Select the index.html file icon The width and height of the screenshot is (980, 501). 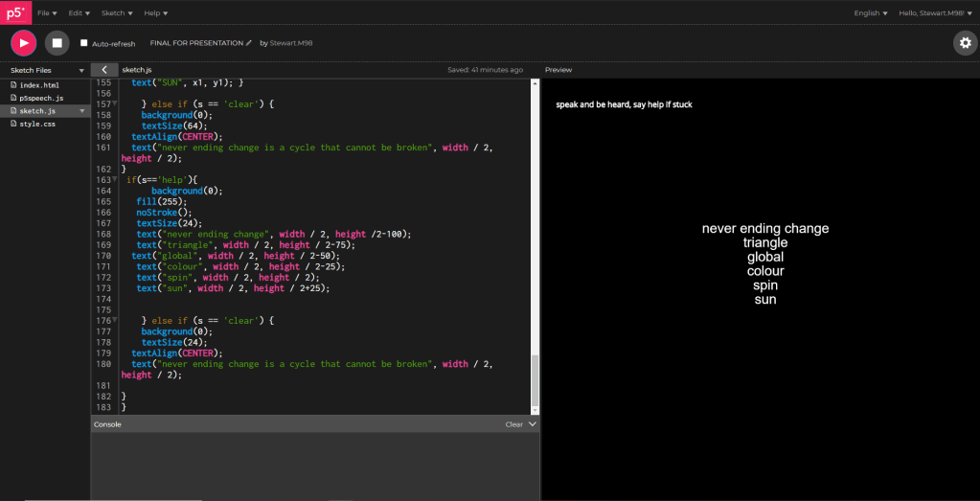(13, 85)
